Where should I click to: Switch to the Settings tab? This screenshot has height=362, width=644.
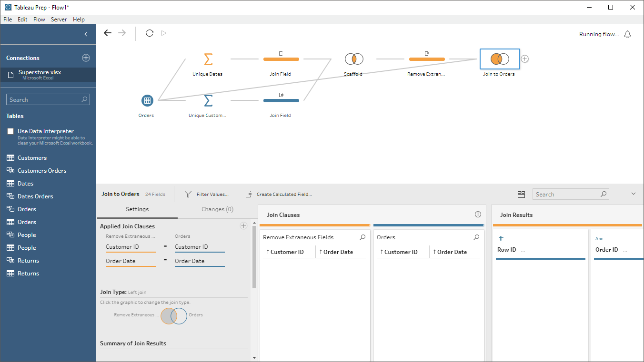coord(137,209)
